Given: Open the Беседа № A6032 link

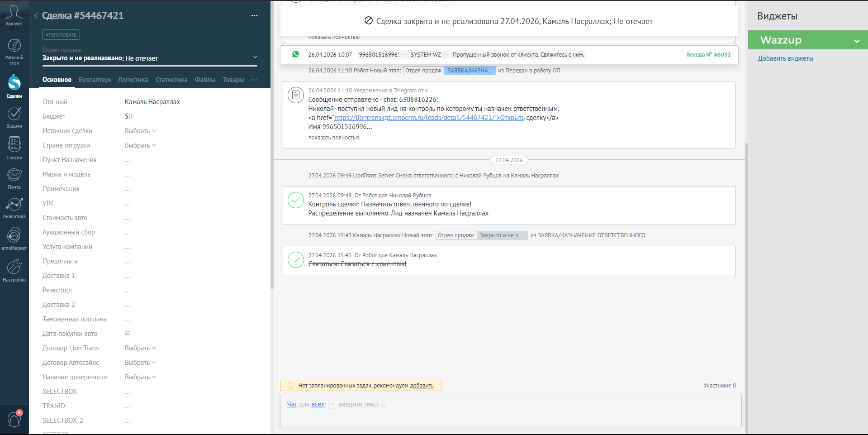Looking at the screenshot, I should (x=708, y=55).
